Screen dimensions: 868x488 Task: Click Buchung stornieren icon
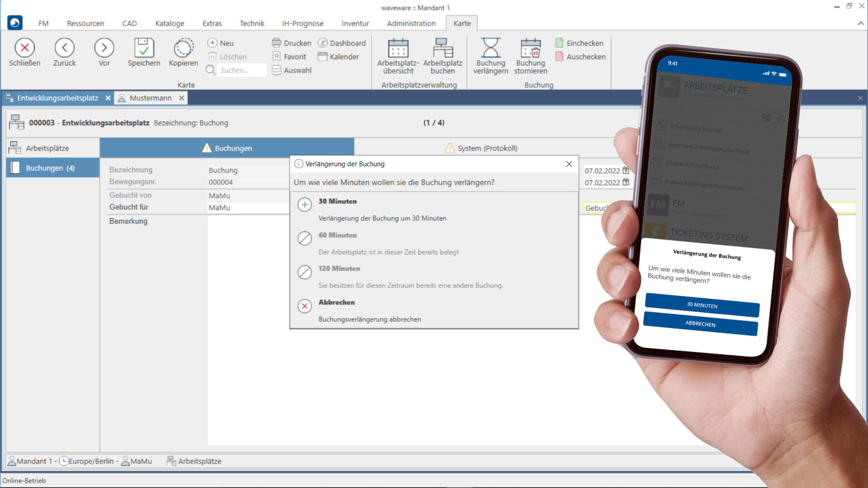[x=530, y=48]
